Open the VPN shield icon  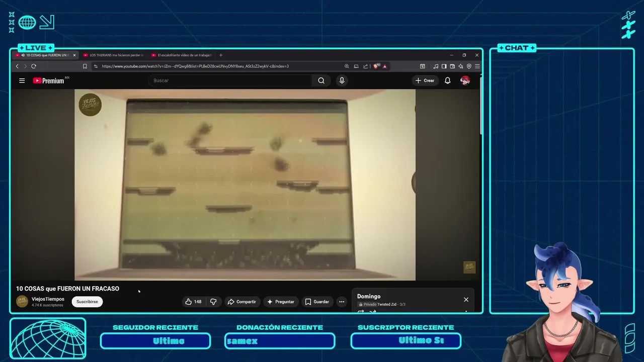click(x=469, y=66)
